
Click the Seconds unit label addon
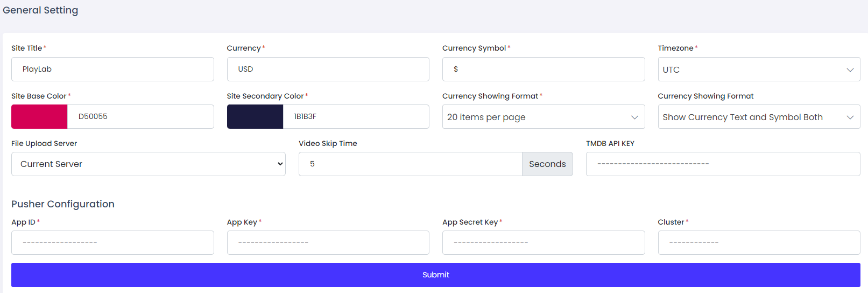(x=547, y=164)
